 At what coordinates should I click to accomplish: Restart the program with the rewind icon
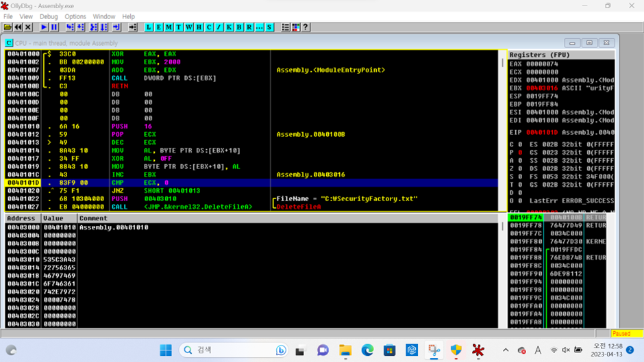pos(18,27)
